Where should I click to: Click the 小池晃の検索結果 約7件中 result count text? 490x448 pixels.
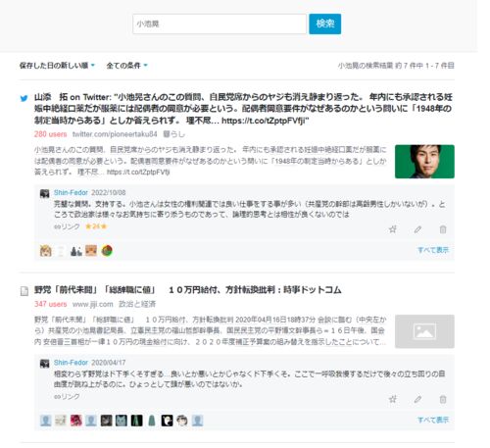pos(396,66)
